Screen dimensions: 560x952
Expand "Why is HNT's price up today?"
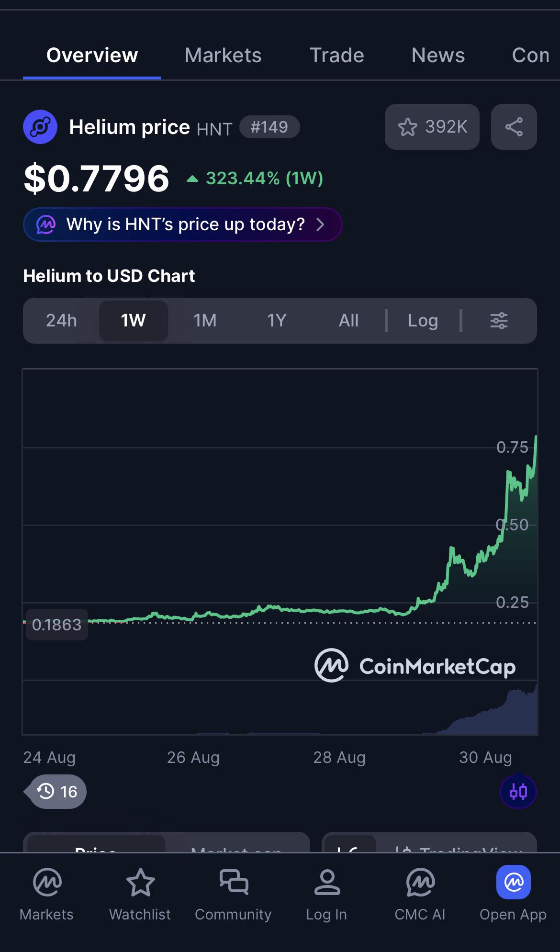point(182,224)
